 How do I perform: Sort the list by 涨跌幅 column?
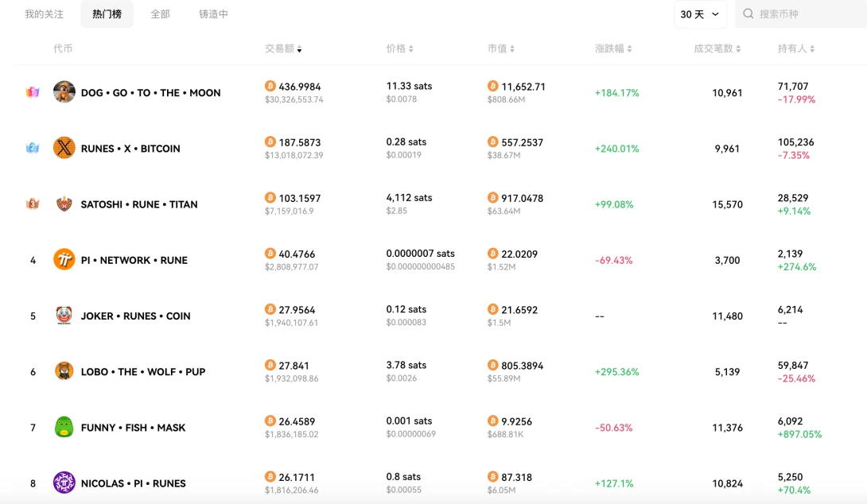click(x=612, y=49)
